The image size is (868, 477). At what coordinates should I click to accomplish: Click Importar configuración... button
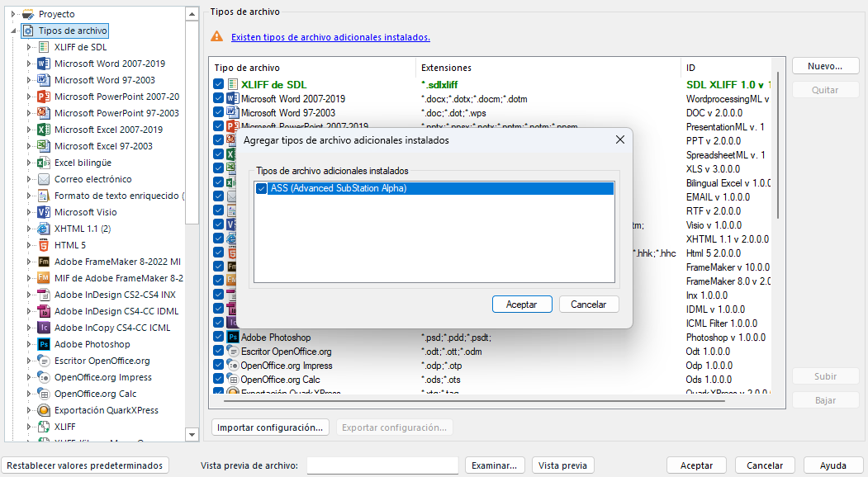tap(270, 427)
